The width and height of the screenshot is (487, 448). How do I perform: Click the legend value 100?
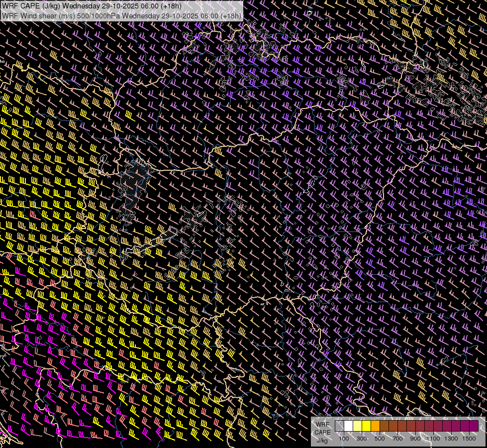tap(344, 439)
